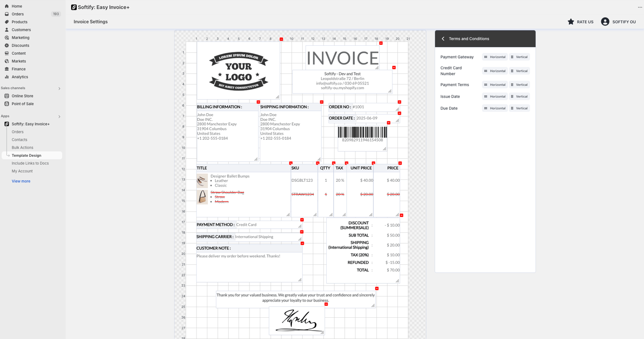This screenshot has height=339, width=644.
Task: Open Bulk Actions in the app menu
Action: (x=22, y=148)
